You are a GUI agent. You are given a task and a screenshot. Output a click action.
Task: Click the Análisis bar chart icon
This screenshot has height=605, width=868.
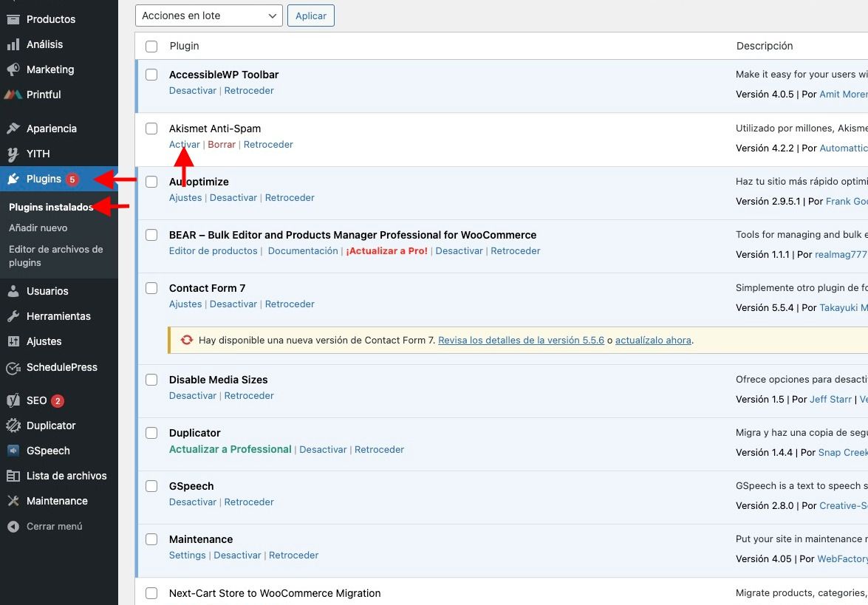pyautogui.click(x=13, y=44)
